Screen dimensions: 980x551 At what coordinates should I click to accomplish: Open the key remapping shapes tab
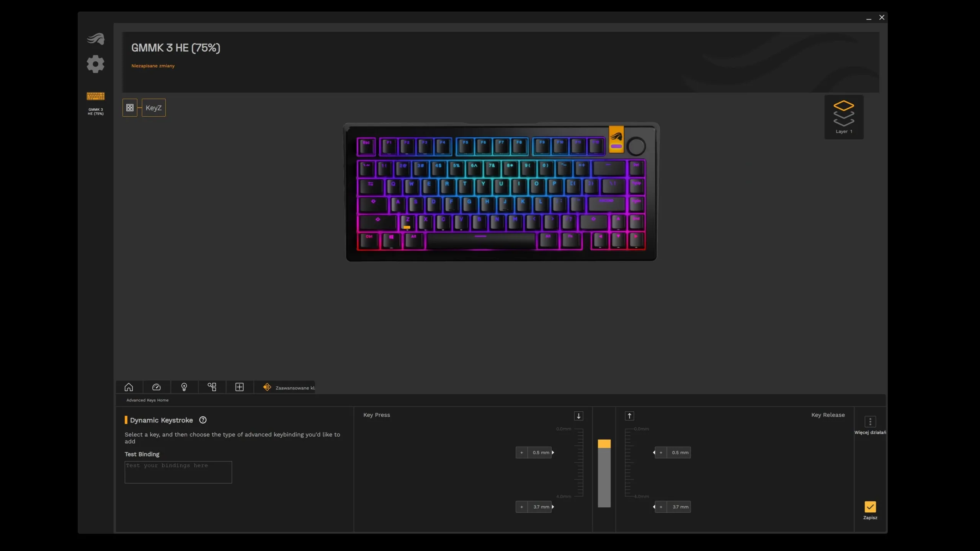tap(212, 387)
